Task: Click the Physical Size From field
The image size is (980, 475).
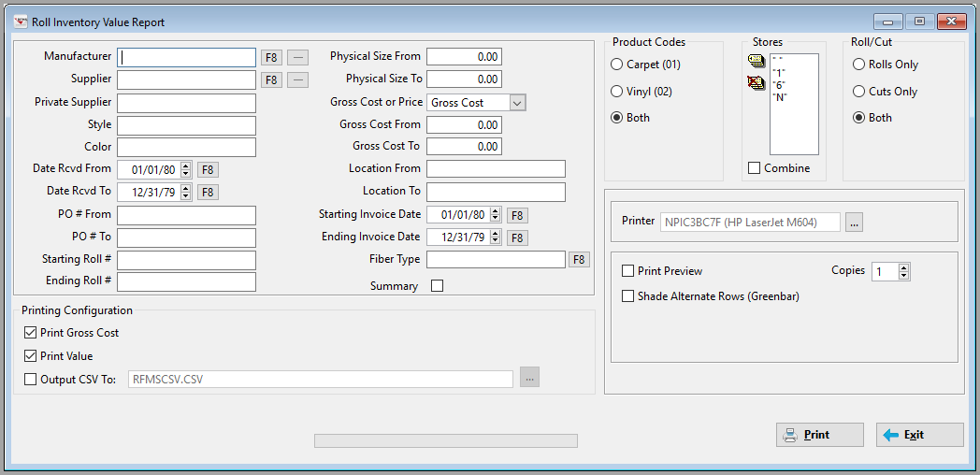Action: coord(465,57)
